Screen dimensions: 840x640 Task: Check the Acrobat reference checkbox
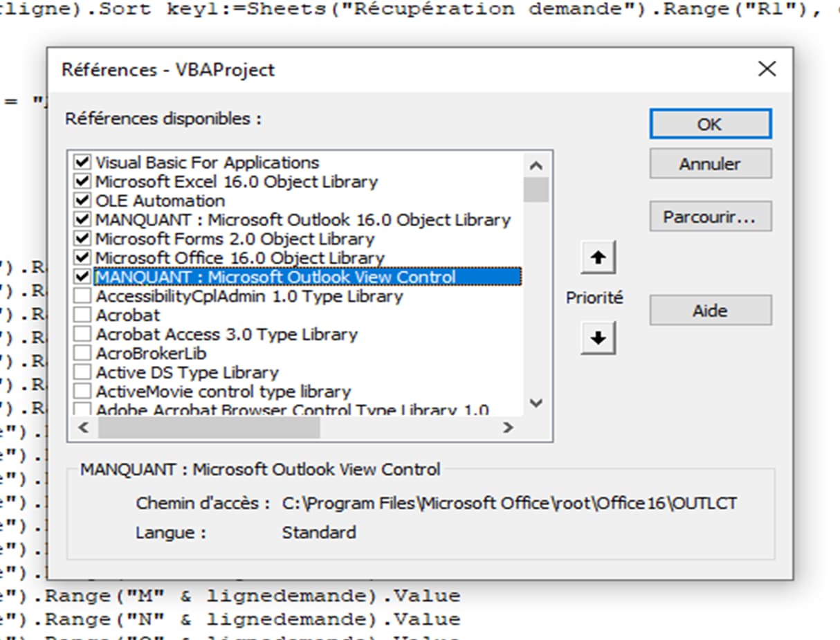[x=82, y=315]
